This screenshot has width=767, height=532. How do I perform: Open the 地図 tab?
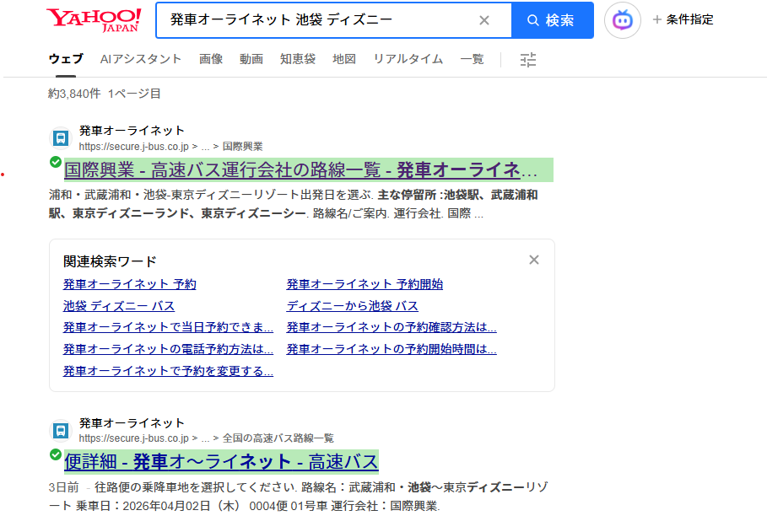pos(344,59)
